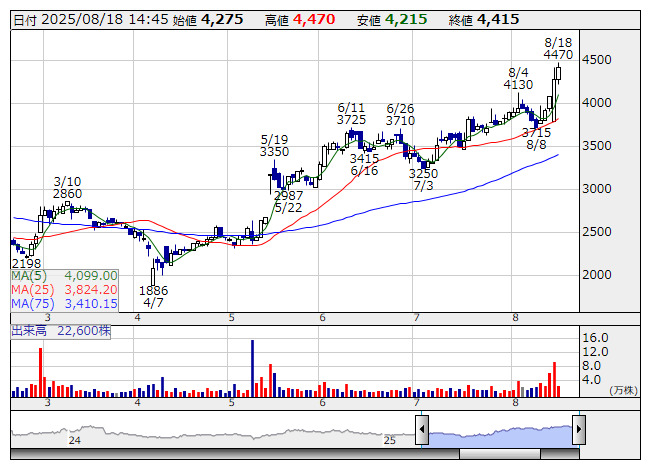This screenshot has height=470, width=653.
Task: Click the 5/19 3350 peak annotation
Action: click(274, 146)
